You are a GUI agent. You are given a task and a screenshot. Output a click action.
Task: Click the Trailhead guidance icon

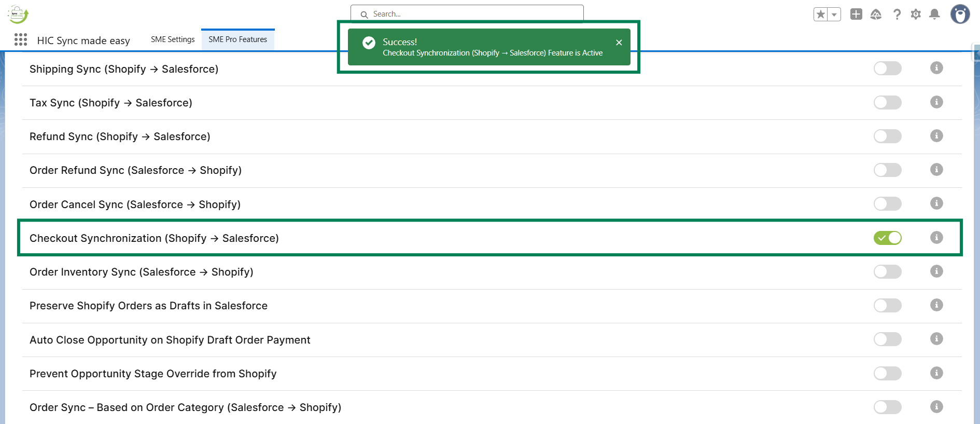click(876, 15)
